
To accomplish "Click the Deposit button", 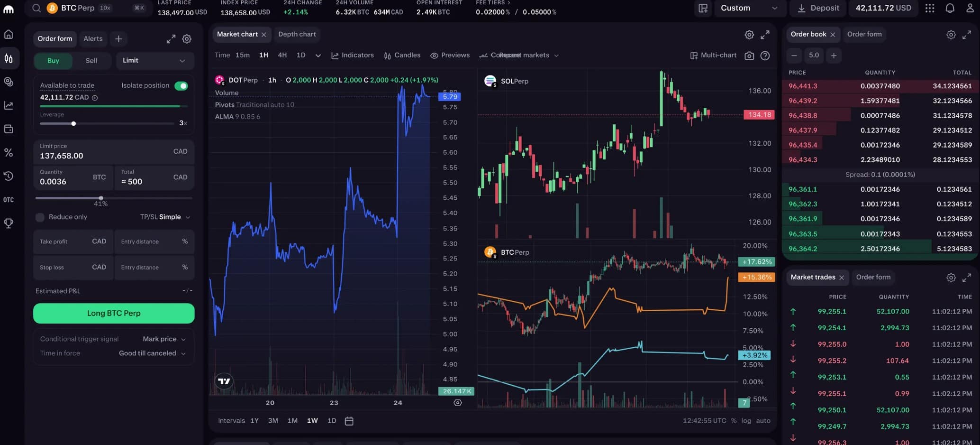I will [818, 8].
